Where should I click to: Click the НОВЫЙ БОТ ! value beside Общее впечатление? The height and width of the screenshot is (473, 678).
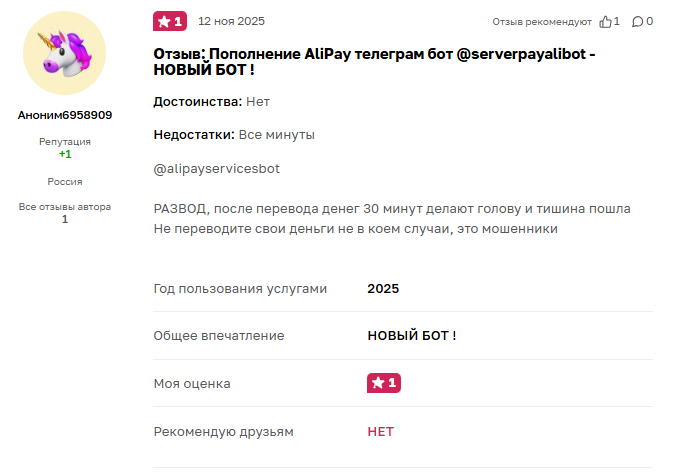pos(412,336)
